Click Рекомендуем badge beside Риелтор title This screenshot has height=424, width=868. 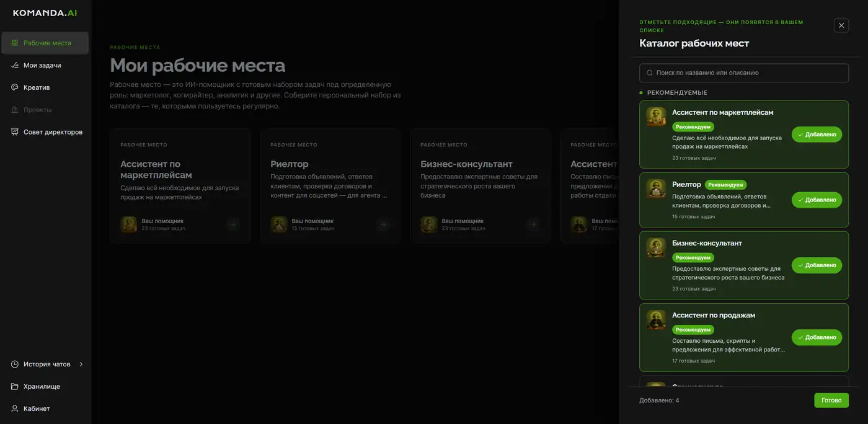point(726,185)
